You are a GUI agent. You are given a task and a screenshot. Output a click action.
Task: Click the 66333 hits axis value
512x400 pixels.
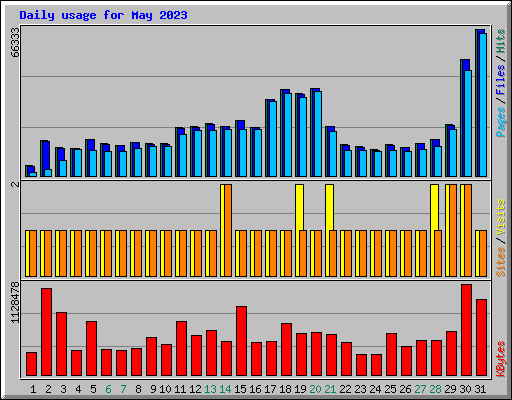[x=15, y=42]
